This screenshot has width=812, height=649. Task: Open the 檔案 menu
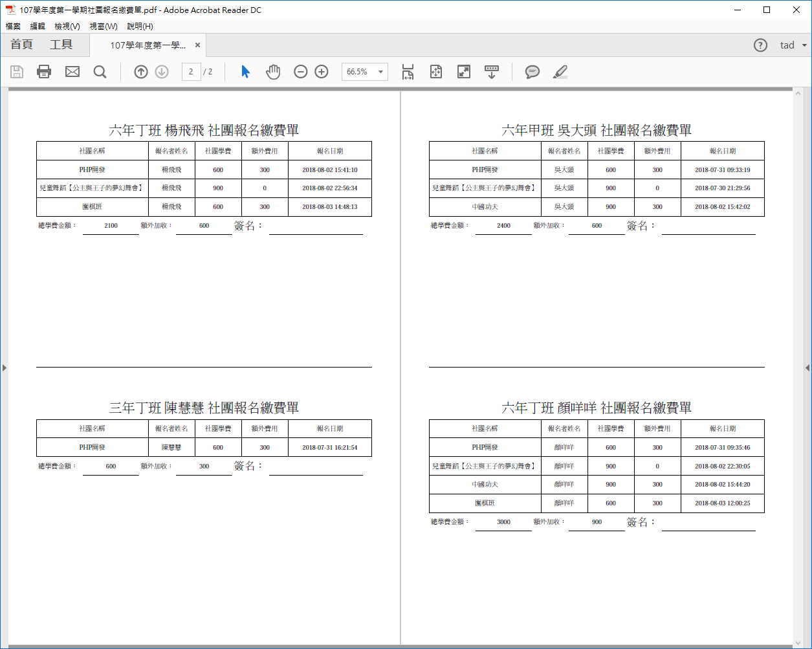pyautogui.click(x=13, y=27)
